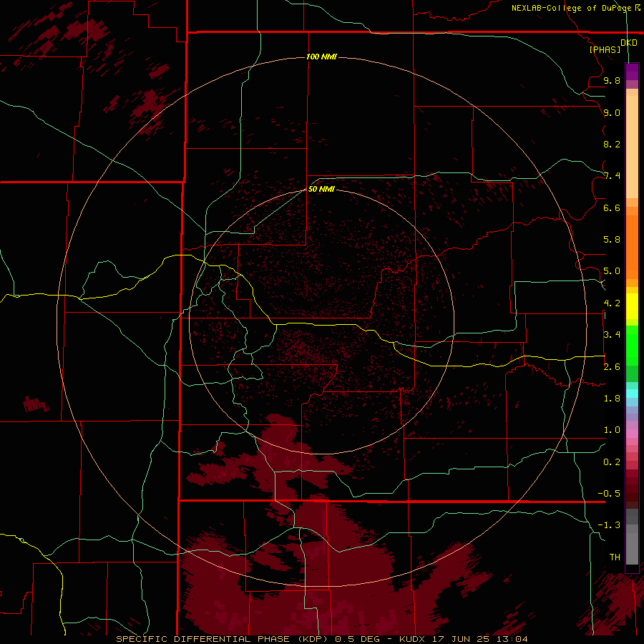Image resolution: width=644 pixels, height=644 pixels.
Task: Click the 13:04 time in the caption
Action: tap(513, 639)
